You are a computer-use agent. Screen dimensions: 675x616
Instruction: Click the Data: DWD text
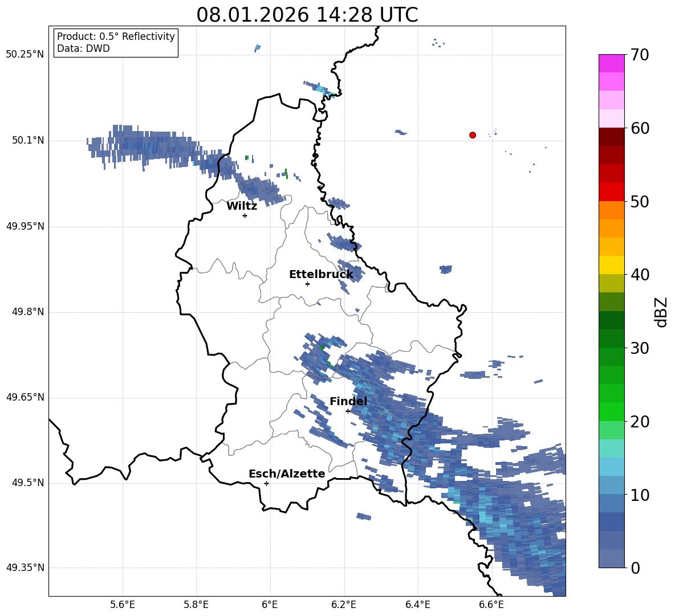(x=83, y=48)
